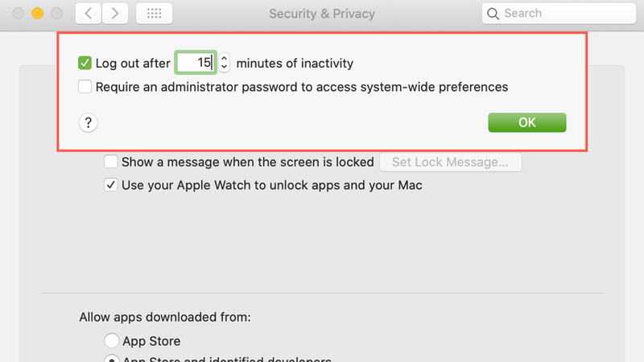
Task: Click the window zoom button
Action: pyautogui.click(x=56, y=14)
